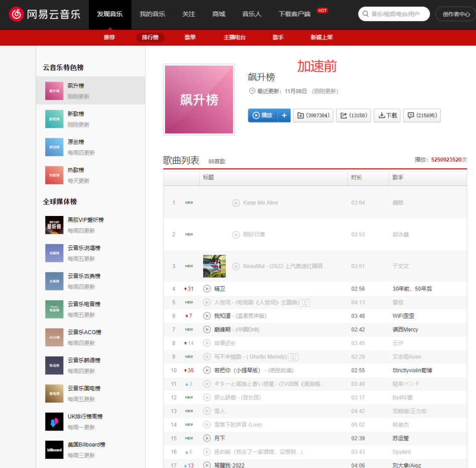
Task: Click the 下载 download button
Action: click(x=387, y=116)
